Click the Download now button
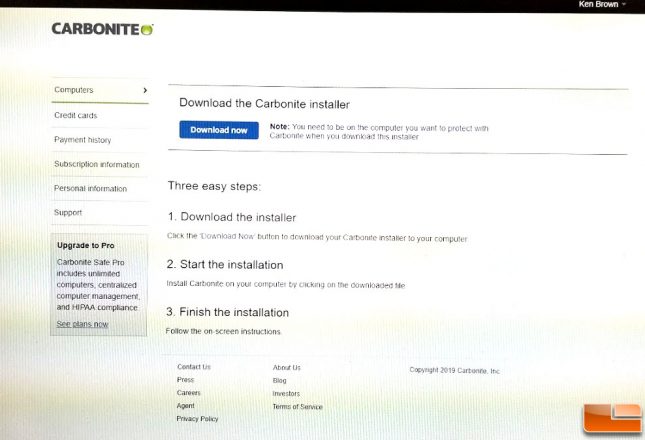 [219, 130]
